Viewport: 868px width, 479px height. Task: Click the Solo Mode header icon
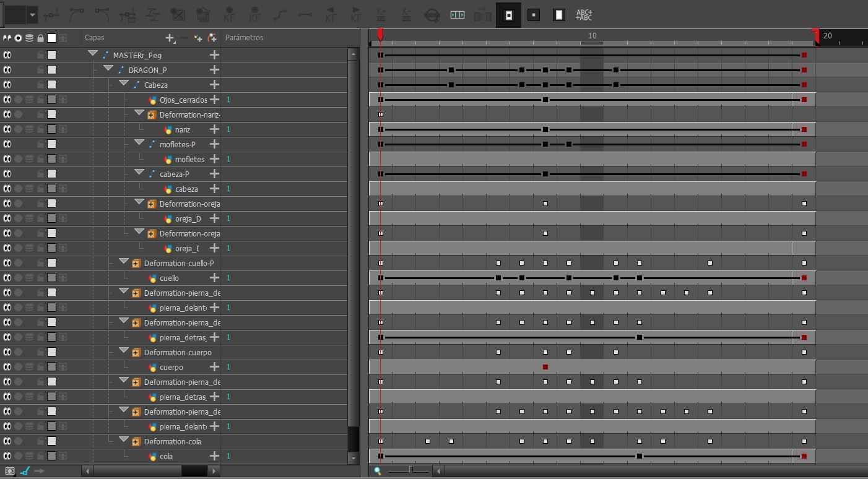coord(19,38)
